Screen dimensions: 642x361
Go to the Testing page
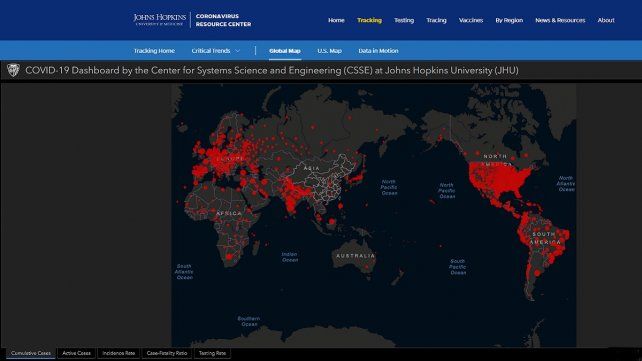click(404, 20)
